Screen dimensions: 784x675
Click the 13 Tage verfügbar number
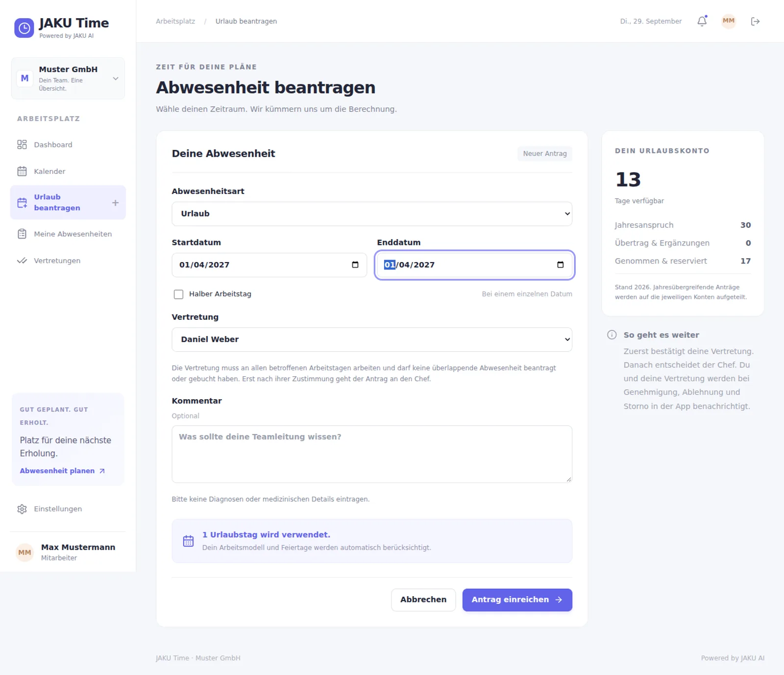(x=628, y=180)
